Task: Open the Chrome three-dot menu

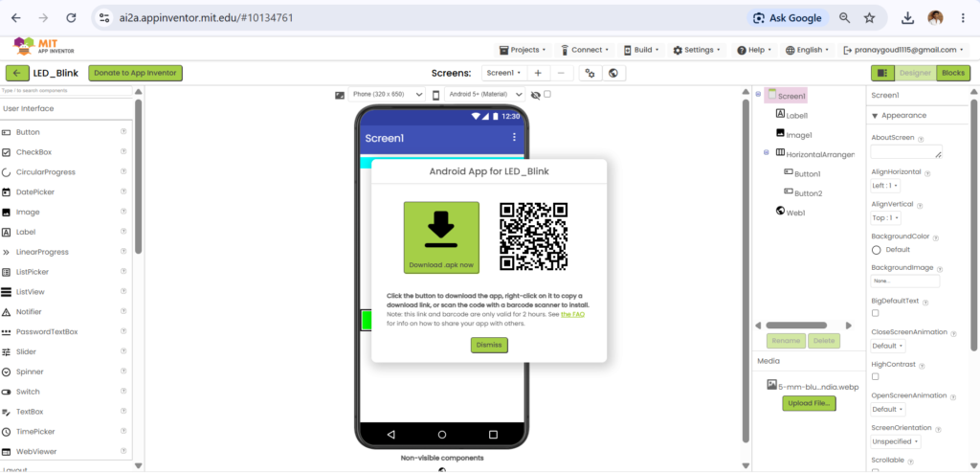Action: pos(963,18)
